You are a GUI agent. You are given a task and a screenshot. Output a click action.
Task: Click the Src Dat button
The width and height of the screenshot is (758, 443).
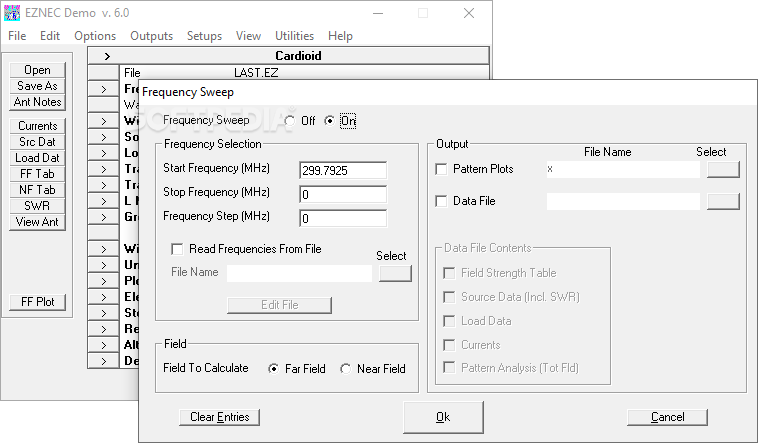tap(37, 142)
